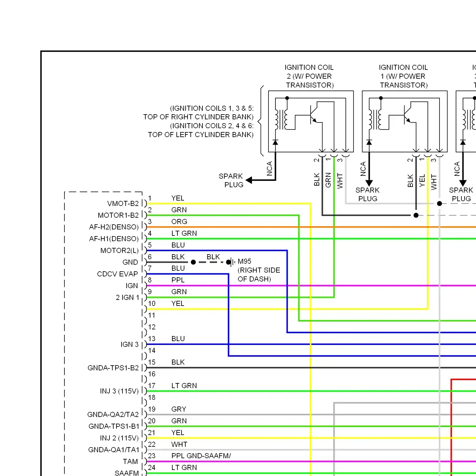
Task: Click the AF-H1(DENSO) label
Action: tap(114, 239)
